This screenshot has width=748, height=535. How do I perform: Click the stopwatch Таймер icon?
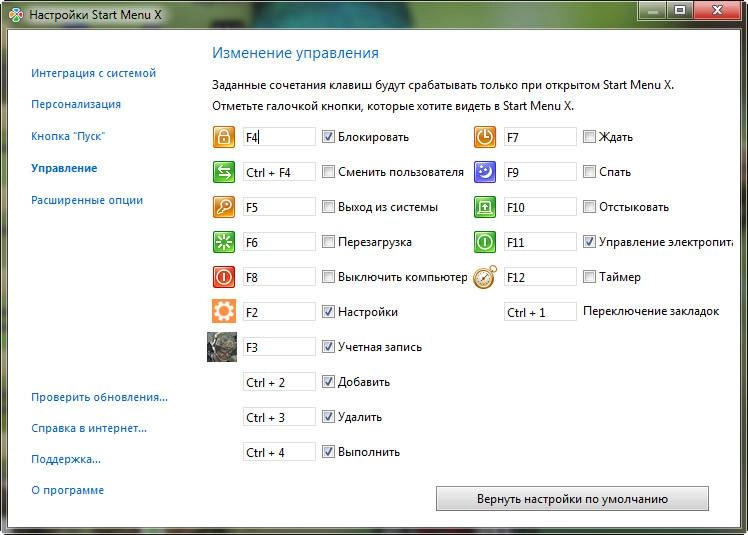[485, 277]
